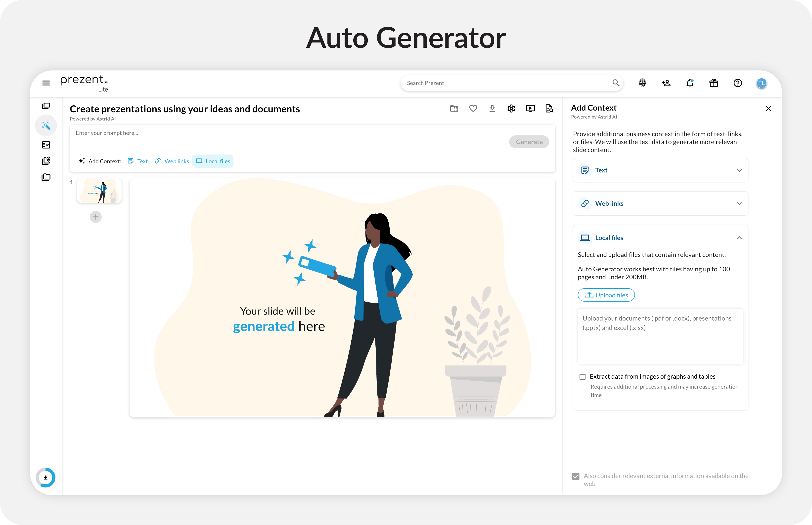Expand the Web links section chevron

[739, 203]
